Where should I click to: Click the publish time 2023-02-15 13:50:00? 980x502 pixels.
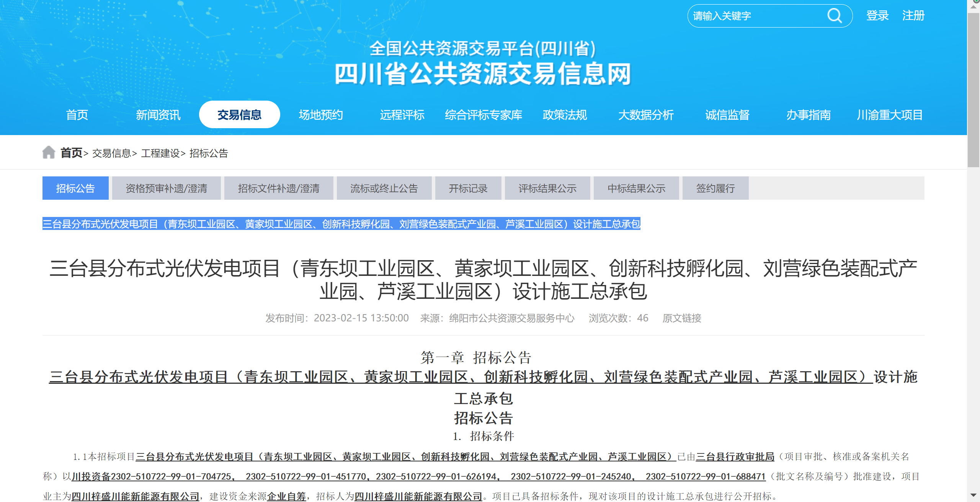click(361, 318)
